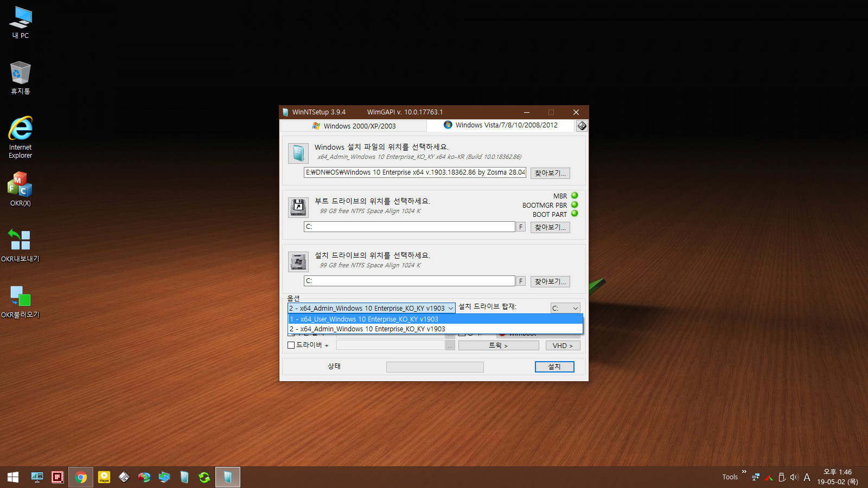Click 찾아보기 for the boot drive
The height and width of the screenshot is (488, 868).
(x=550, y=227)
